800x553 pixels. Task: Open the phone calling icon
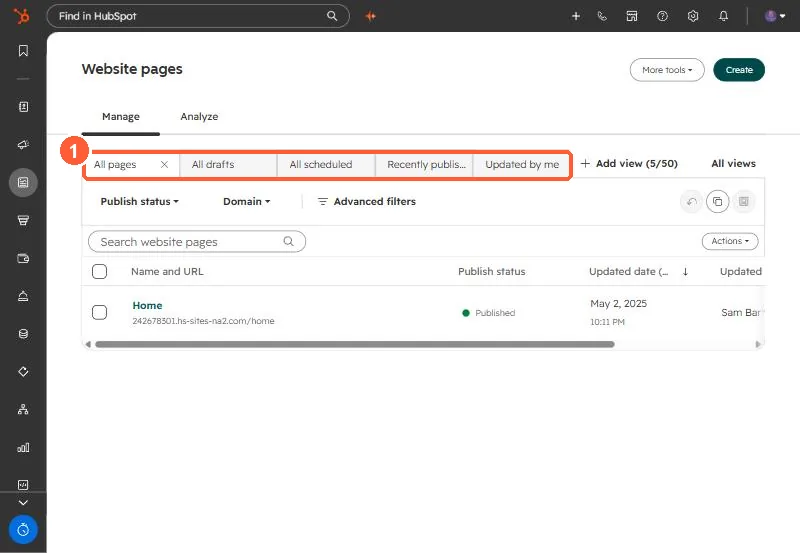(x=602, y=16)
